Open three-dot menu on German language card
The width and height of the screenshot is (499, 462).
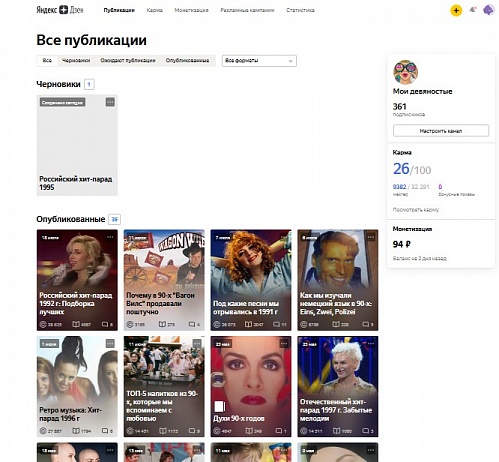pos(371,237)
